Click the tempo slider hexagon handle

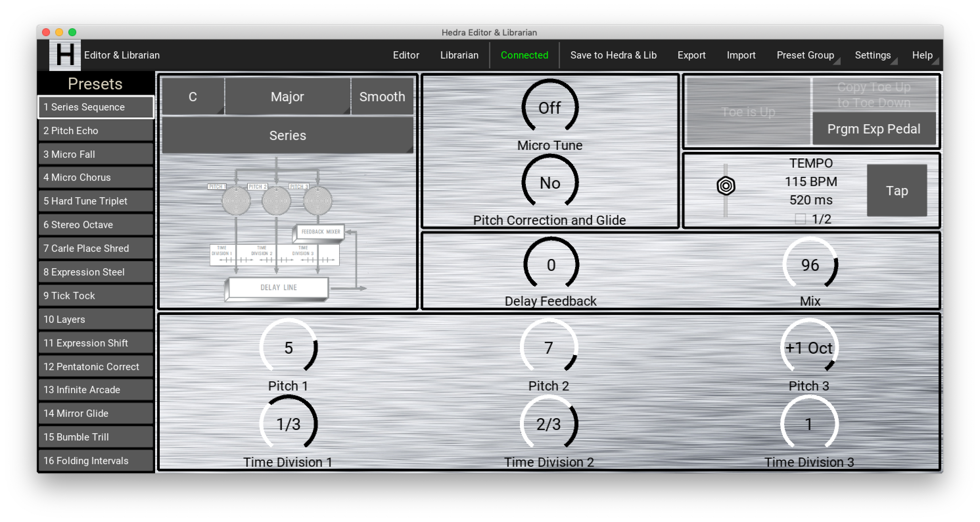pyautogui.click(x=726, y=186)
